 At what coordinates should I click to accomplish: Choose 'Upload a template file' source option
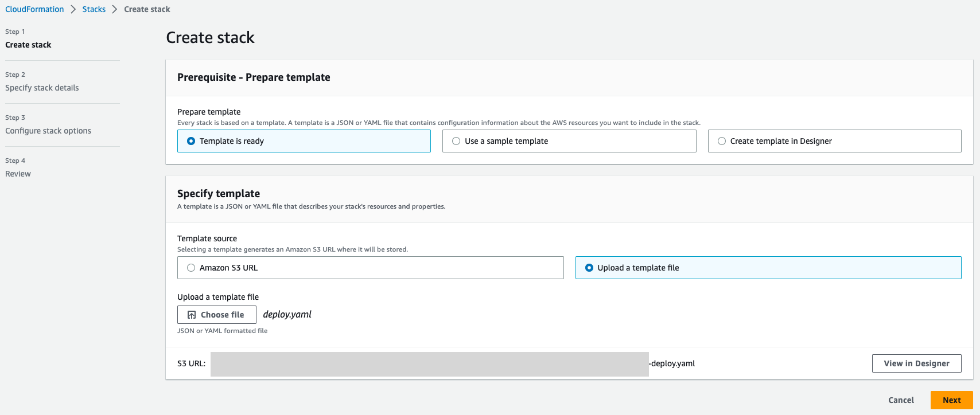768,268
